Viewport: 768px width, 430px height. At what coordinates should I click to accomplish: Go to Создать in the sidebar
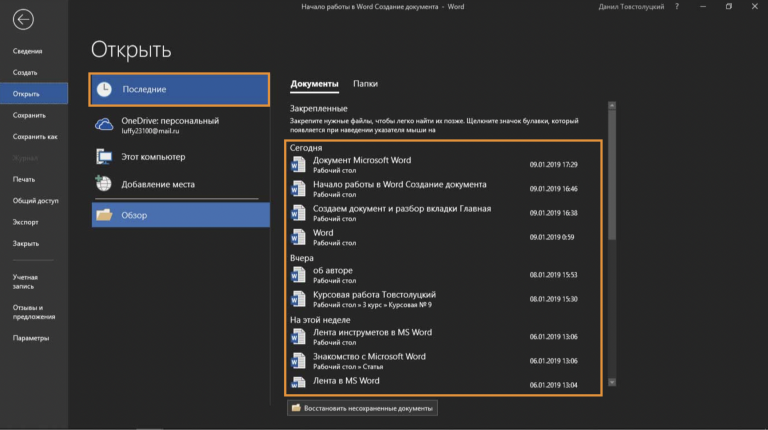(25, 72)
